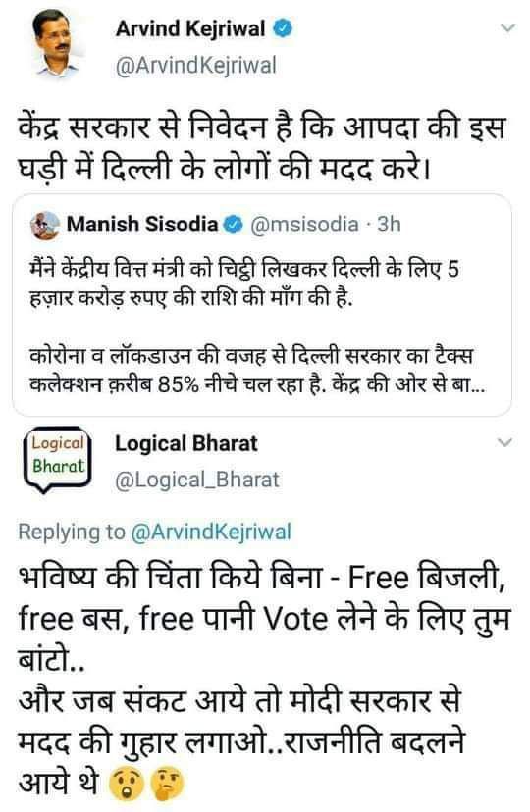Open the Arvind Kejriwal display name link
The image size is (530, 812).
190,28
